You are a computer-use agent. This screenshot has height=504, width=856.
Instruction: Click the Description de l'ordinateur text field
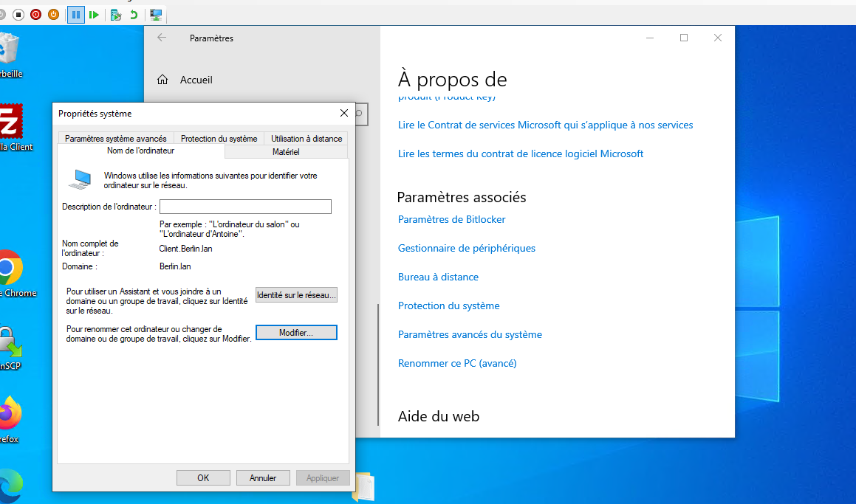245,207
